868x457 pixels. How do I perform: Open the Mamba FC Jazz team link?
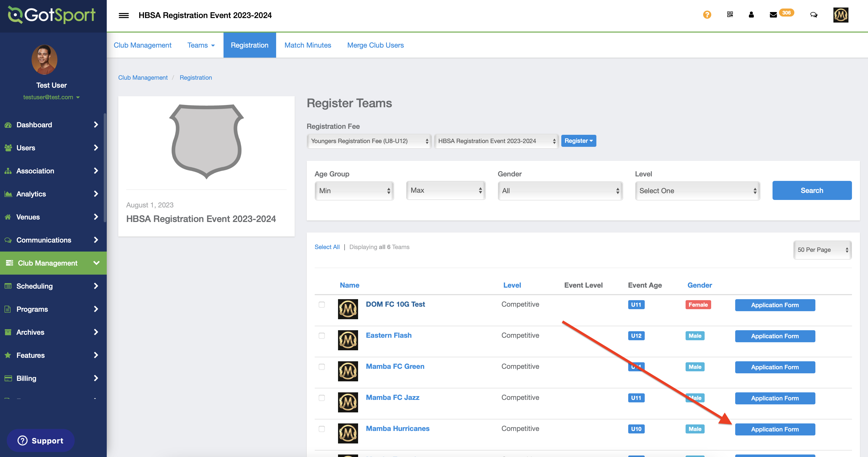(x=393, y=397)
